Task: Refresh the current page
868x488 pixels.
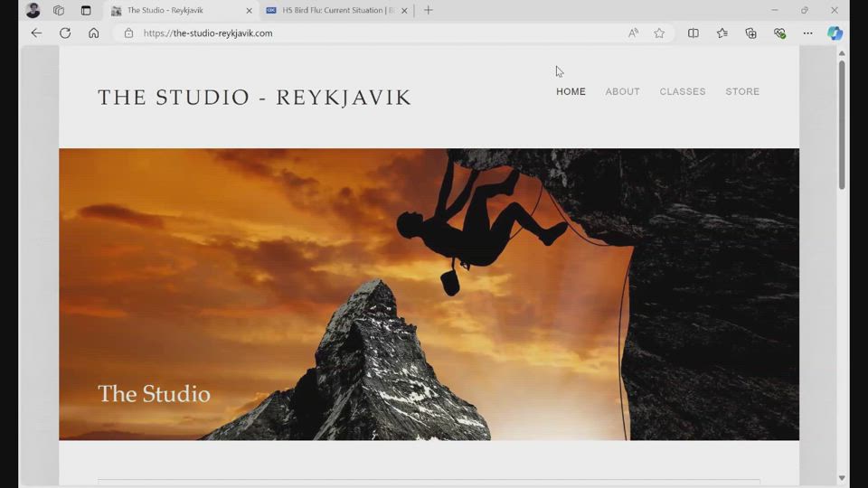Action: pyautogui.click(x=65, y=33)
